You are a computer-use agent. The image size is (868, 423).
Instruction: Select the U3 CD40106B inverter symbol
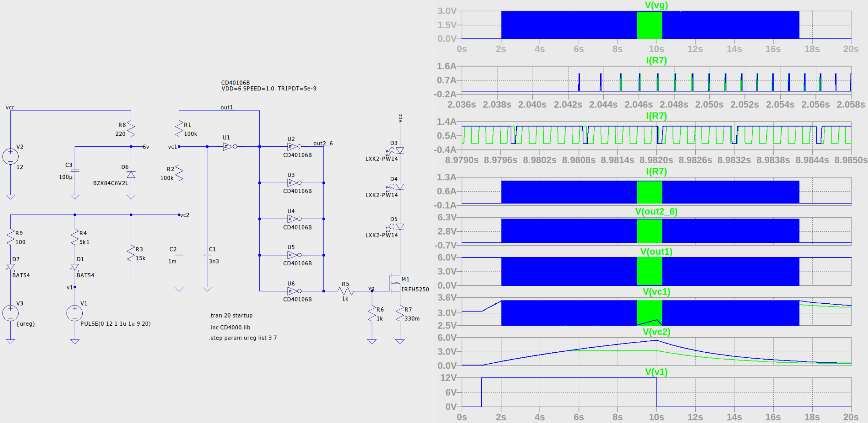[294, 183]
